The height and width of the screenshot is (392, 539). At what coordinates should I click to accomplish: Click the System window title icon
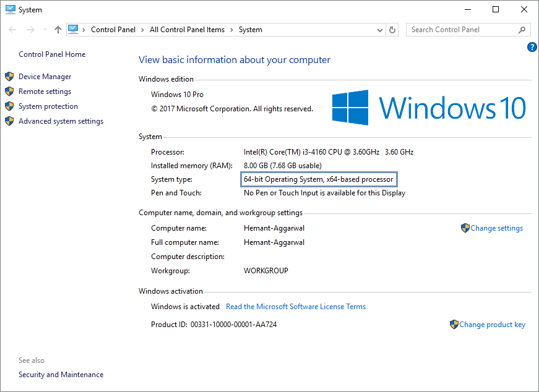pyautogui.click(x=11, y=10)
